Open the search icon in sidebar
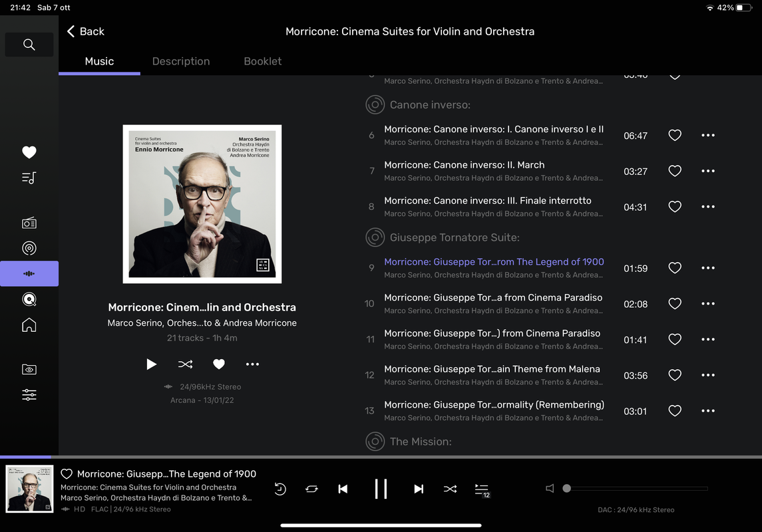The height and width of the screenshot is (532, 762). point(29,45)
